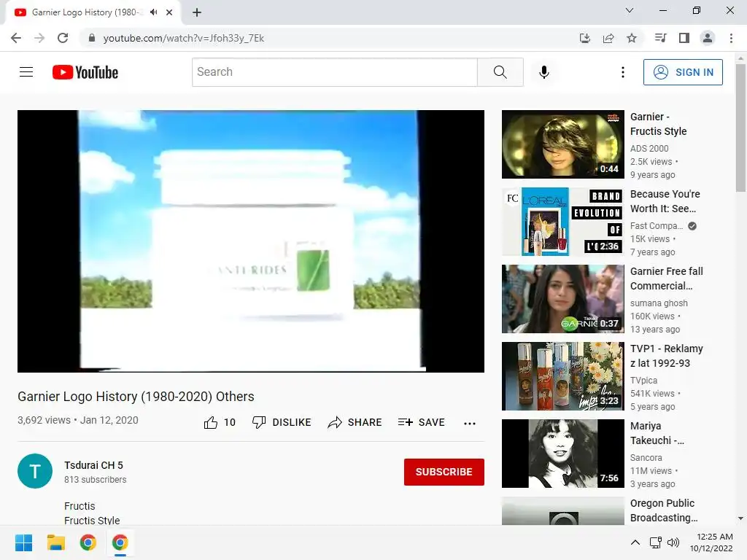Viewport: 747px width, 560px height.
Task: Open Chrome three-dot menu
Action: click(731, 38)
